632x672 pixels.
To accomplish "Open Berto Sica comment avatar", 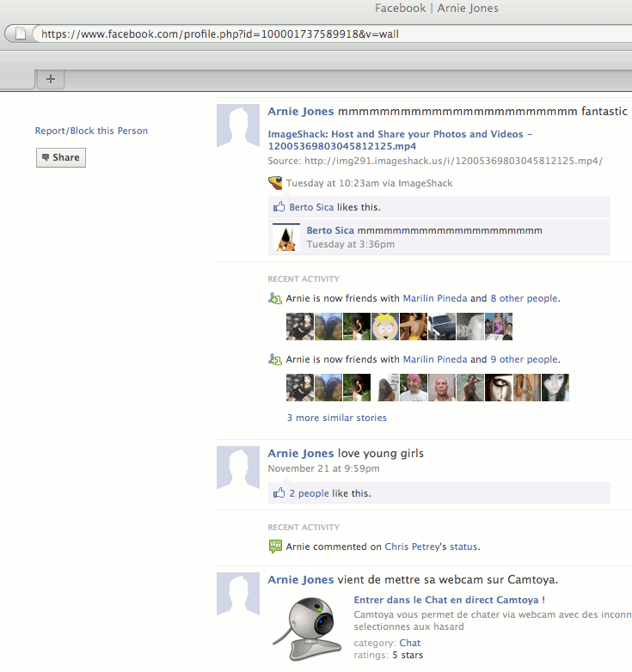I will coord(286,237).
